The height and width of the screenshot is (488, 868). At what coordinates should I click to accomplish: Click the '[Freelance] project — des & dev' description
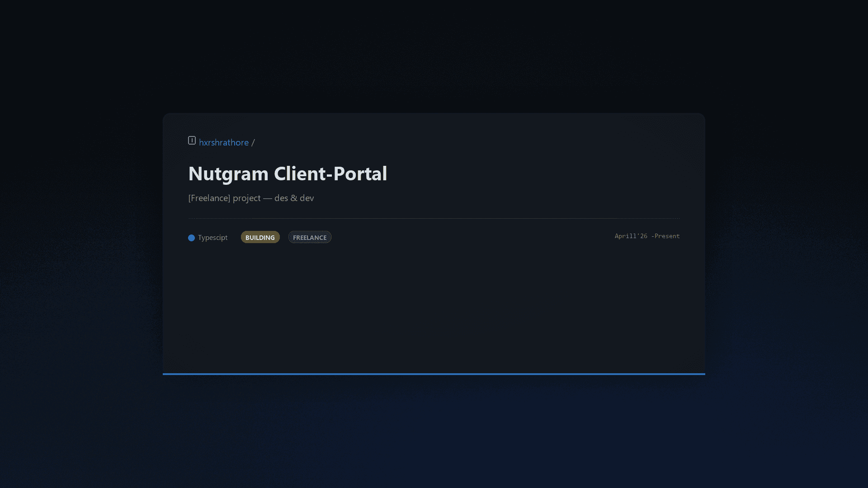[x=251, y=198]
